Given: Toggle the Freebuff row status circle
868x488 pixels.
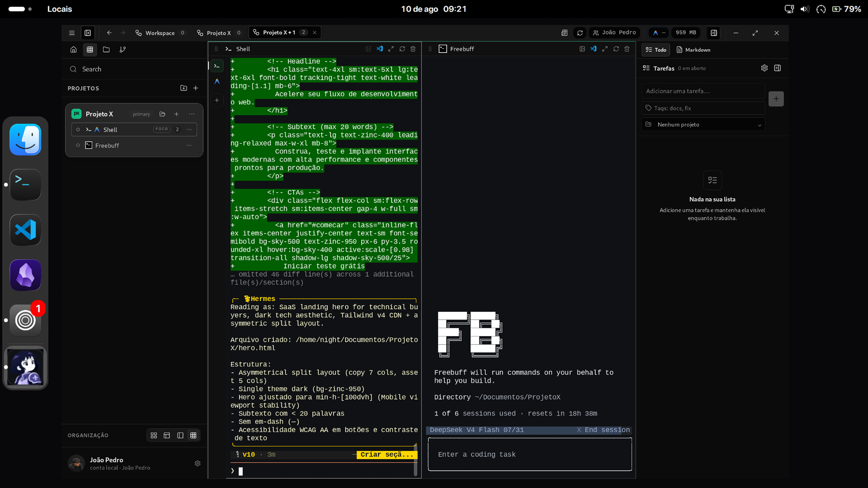Looking at the screenshot, I should [78, 145].
